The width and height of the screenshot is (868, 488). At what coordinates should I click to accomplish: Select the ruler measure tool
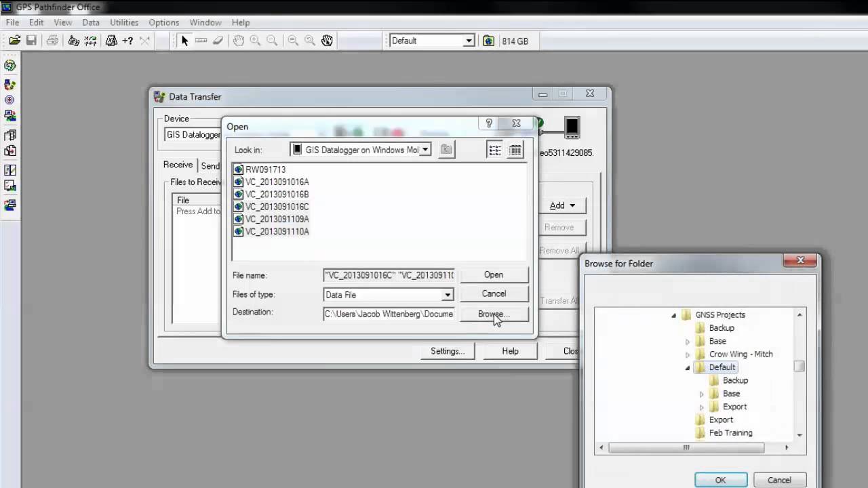pyautogui.click(x=201, y=41)
